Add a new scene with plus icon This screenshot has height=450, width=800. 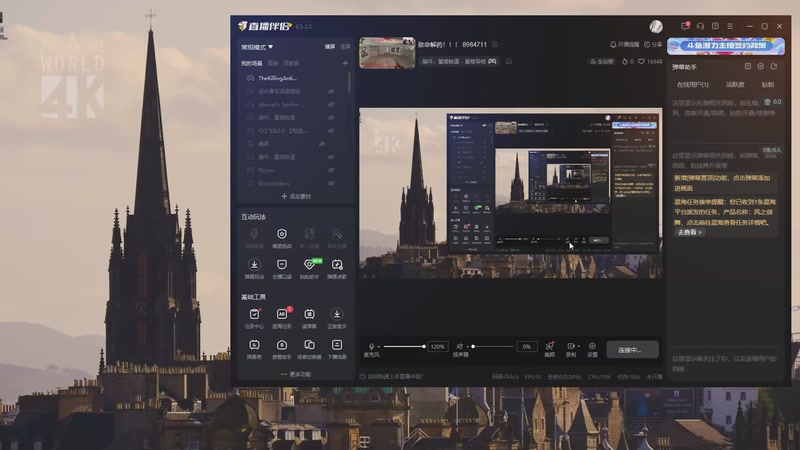(x=345, y=63)
